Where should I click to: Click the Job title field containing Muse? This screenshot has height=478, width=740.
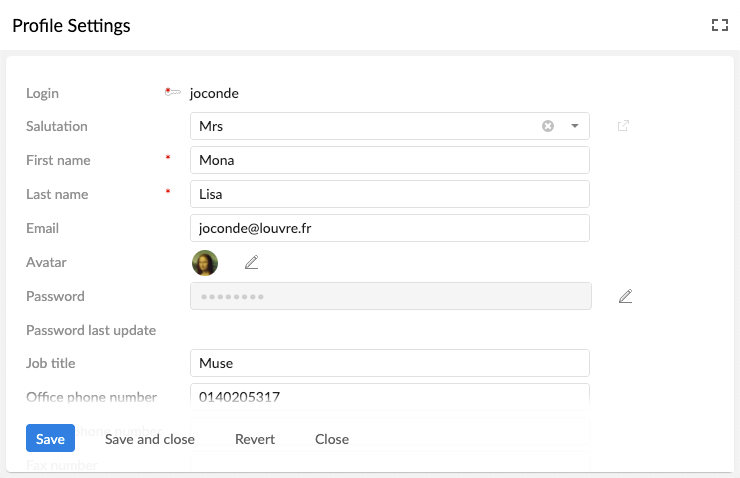pos(389,363)
